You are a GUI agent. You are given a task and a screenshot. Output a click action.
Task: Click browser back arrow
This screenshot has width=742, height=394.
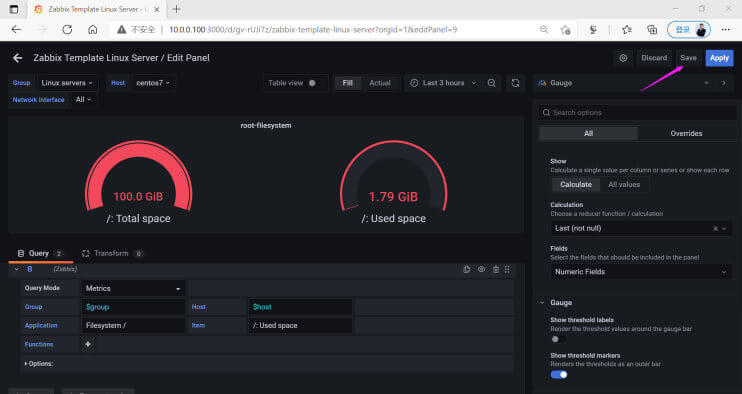tap(16, 29)
